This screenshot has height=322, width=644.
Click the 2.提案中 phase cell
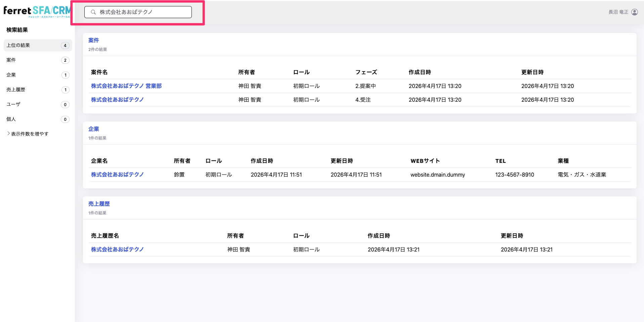coord(366,86)
